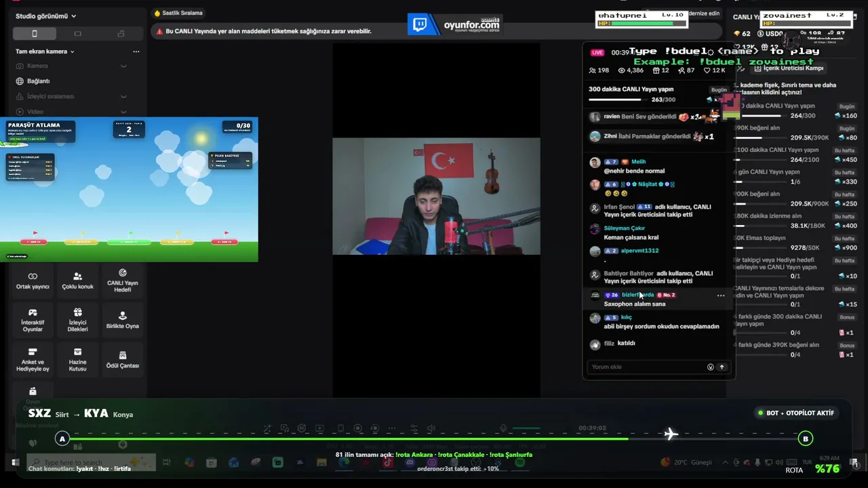This screenshot has height=488, width=868.
Task: Open the Windows Start menu
Action: (15, 462)
